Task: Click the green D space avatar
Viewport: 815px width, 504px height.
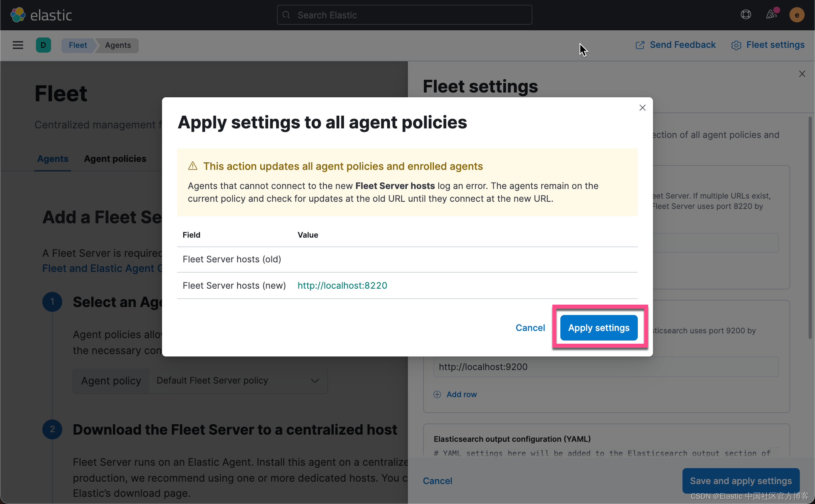Action: click(x=43, y=45)
